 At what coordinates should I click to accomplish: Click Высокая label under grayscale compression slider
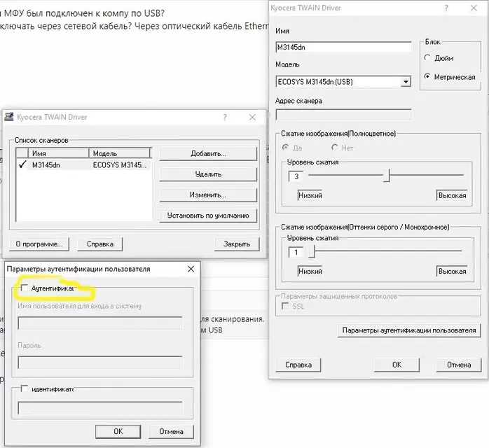(452, 271)
